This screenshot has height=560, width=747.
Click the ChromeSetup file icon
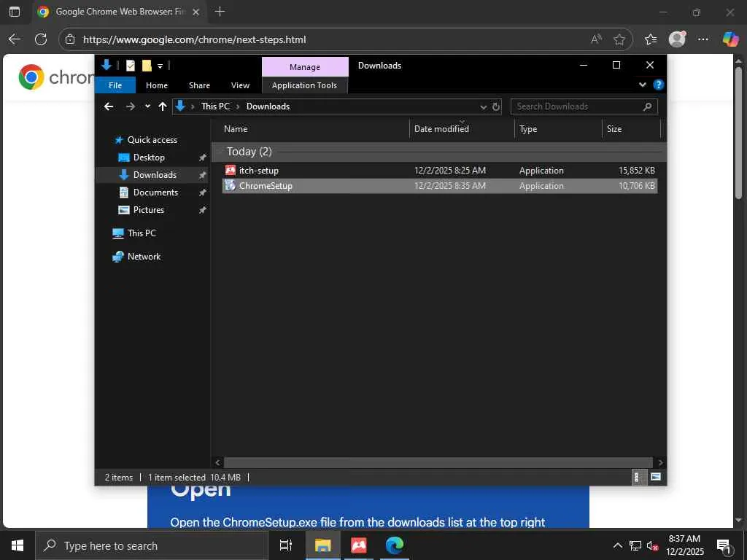tap(231, 185)
